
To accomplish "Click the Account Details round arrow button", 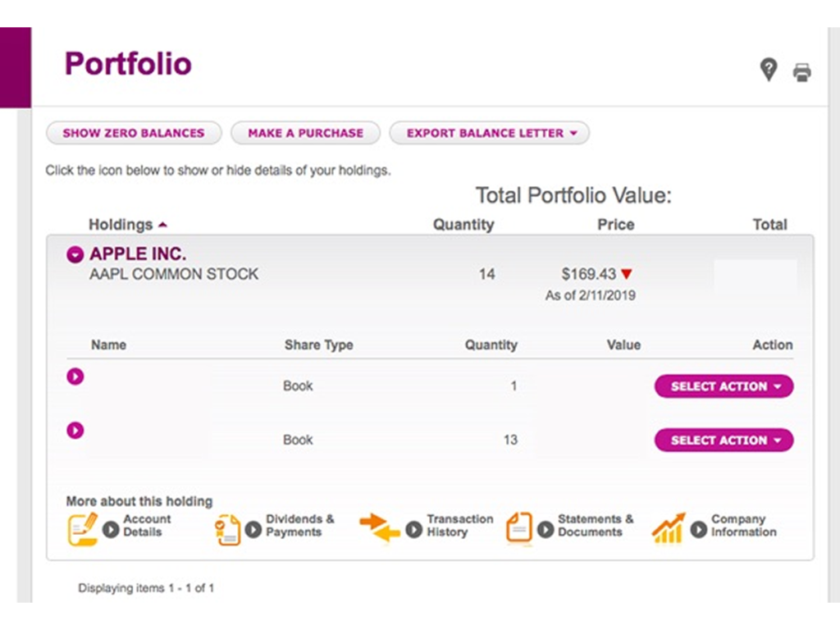I will [111, 529].
